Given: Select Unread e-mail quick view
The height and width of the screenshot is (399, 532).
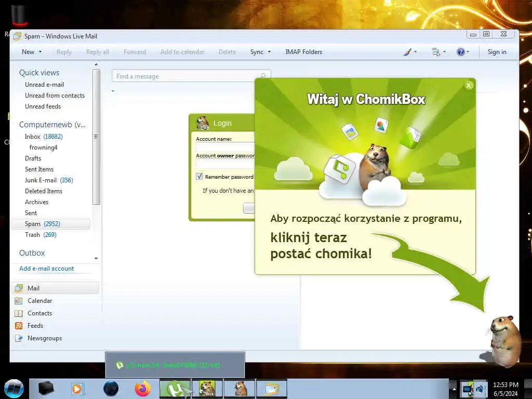Looking at the screenshot, I should point(44,85).
